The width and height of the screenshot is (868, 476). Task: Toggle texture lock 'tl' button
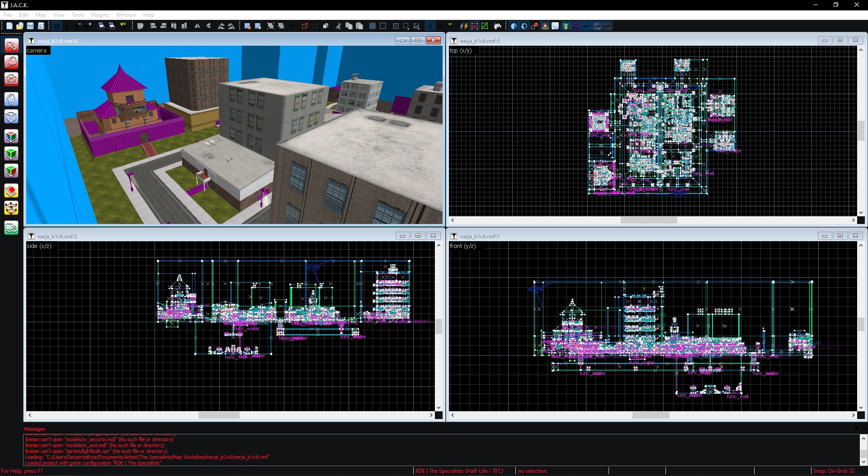[430, 26]
